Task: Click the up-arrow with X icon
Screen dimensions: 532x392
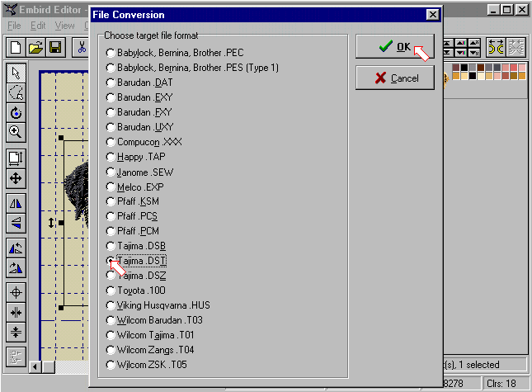Action: coord(474,43)
